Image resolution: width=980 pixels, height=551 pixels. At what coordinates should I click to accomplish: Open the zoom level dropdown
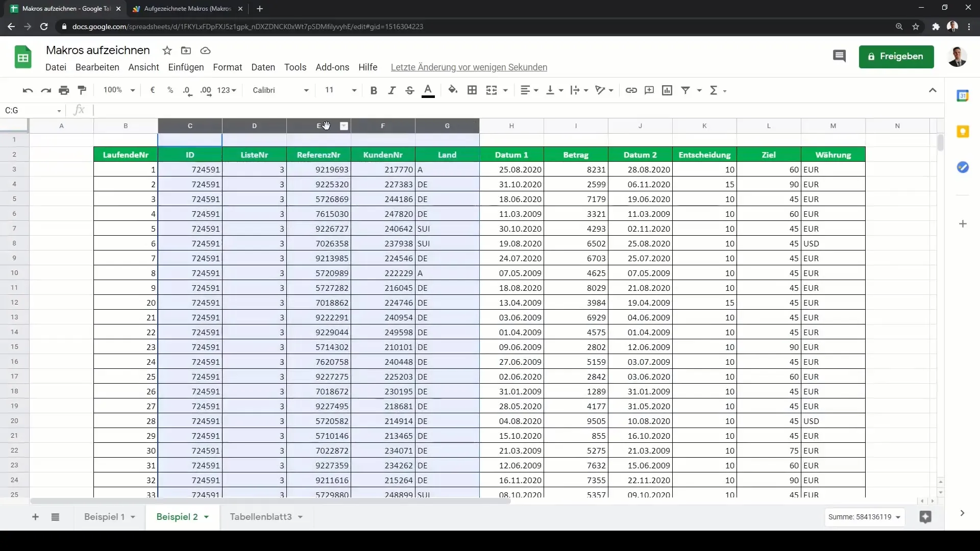[x=119, y=90]
